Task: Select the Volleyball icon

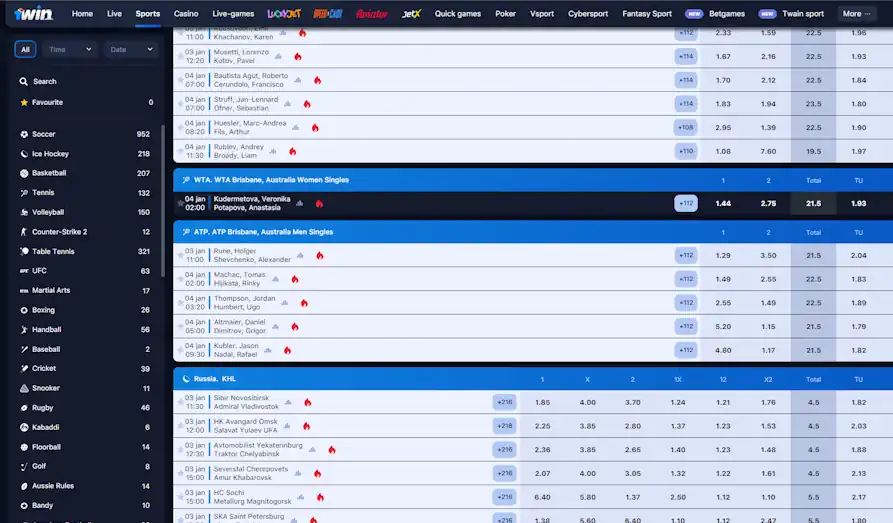Action: [x=24, y=213]
